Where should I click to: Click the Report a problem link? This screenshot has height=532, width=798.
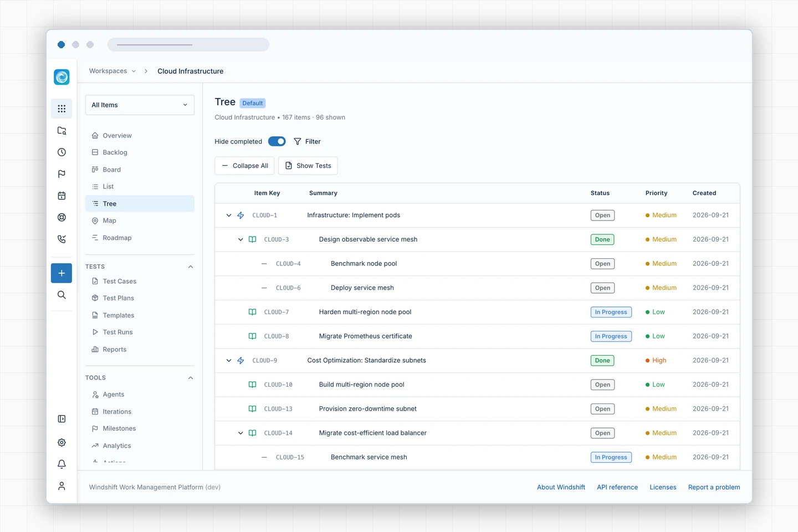pyautogui.click(x=714, y=487)
